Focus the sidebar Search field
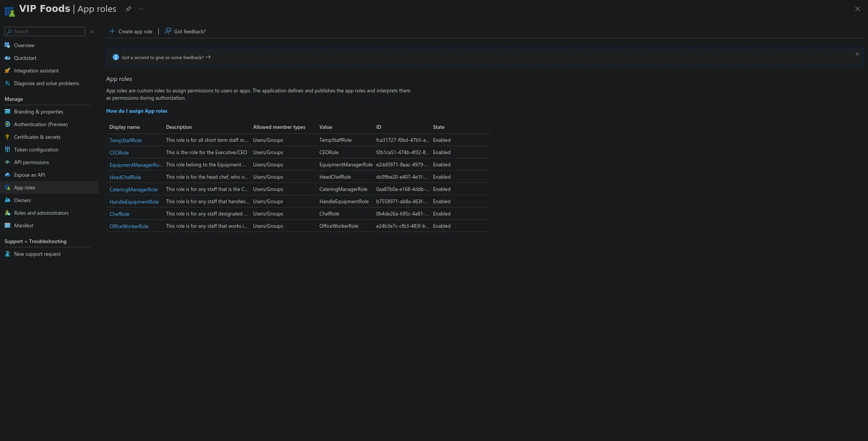Image resolution: width=868 pixels, height=441 pixels. coord(45,31)
